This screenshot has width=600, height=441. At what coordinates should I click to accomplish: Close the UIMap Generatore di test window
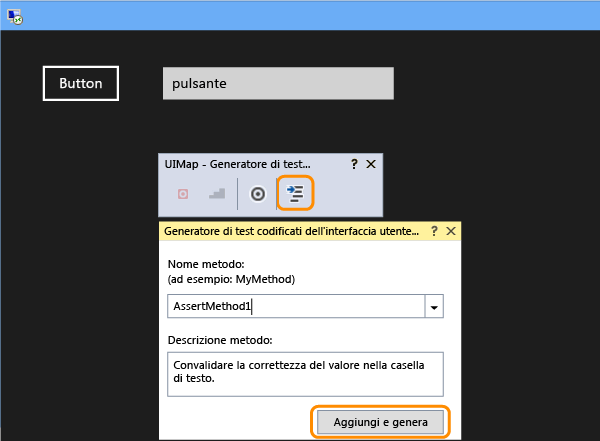371,164
